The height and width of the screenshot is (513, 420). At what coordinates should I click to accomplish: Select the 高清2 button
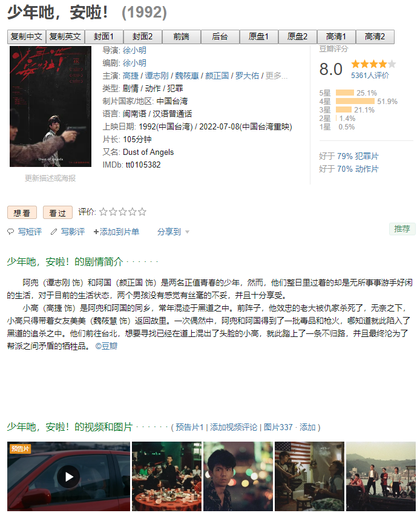pyautogui.click(x=375, y=37)
